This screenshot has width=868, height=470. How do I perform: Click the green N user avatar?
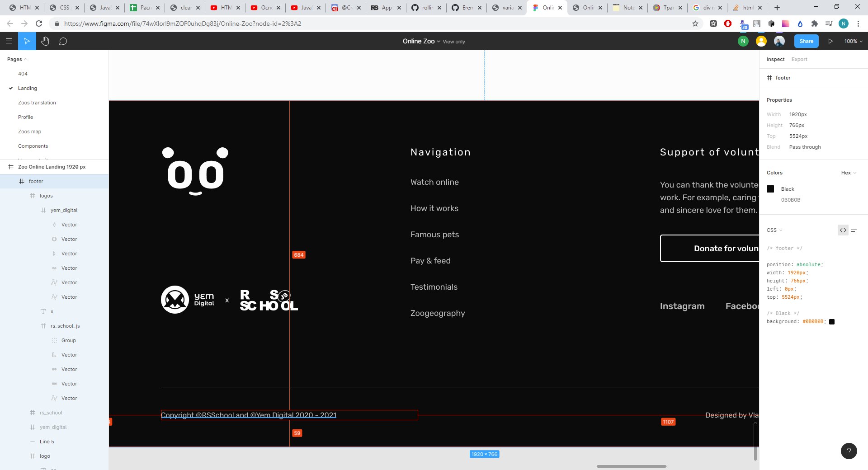coord(743,41)
